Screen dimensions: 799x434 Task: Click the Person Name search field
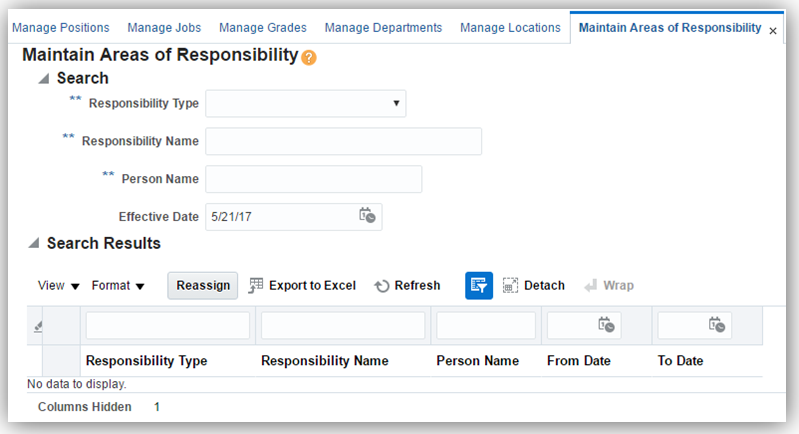point(313,179)
